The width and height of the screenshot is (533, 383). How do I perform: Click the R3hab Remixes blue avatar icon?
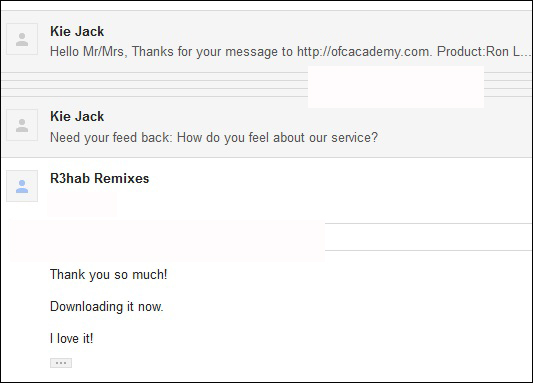point(22,186)
